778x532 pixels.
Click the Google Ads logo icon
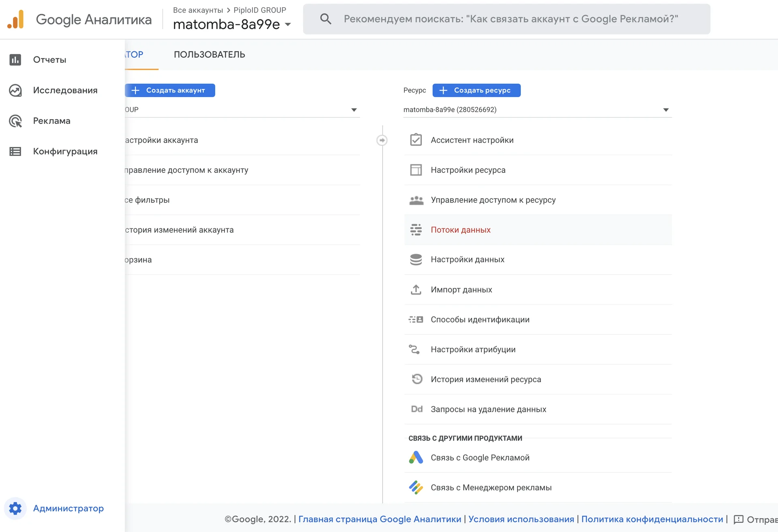416,458
